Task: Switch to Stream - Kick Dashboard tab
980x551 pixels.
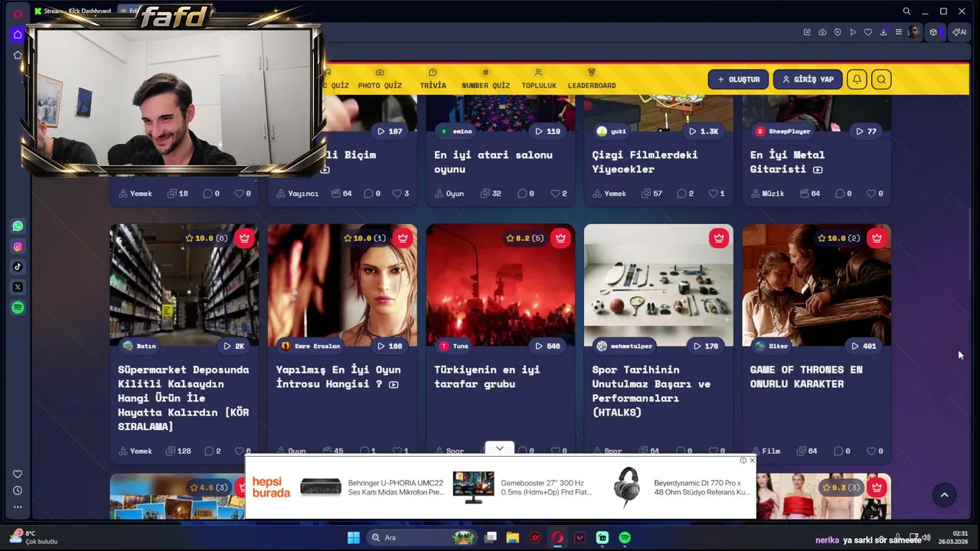Action: coord(73,11)
